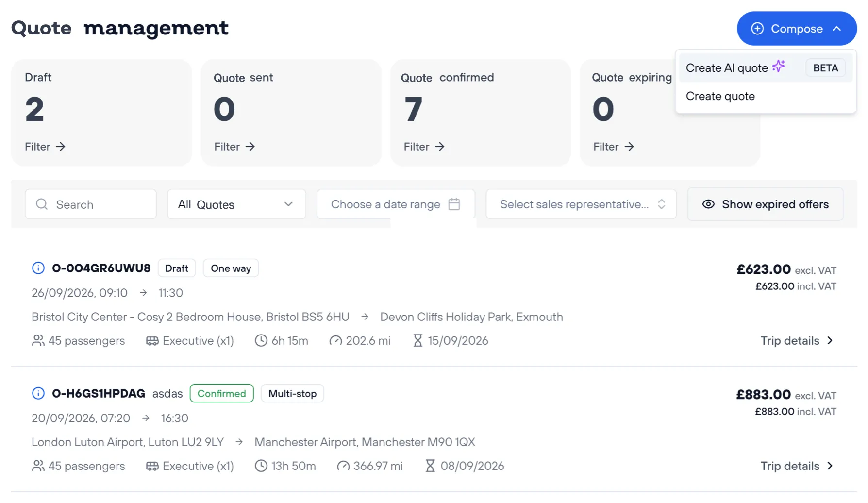Open Select sales representative combo box

(581, 204)
